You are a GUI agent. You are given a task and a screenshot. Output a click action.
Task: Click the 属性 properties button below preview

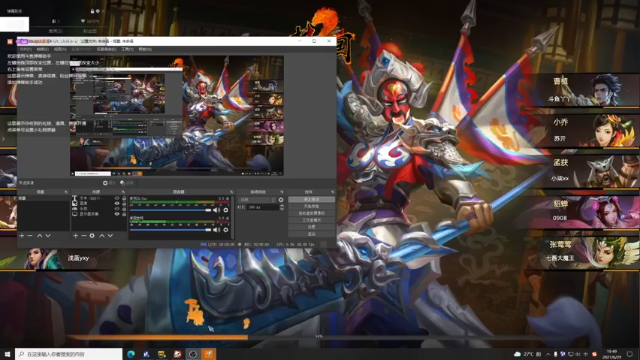click(109, 183)
